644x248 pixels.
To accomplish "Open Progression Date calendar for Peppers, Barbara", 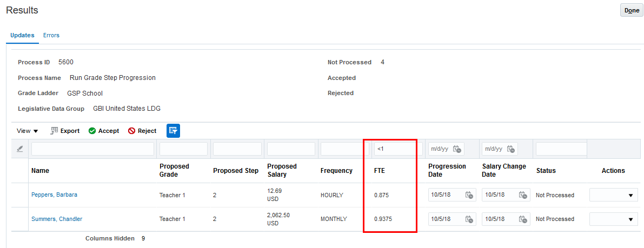I will (x=469, y=195).
